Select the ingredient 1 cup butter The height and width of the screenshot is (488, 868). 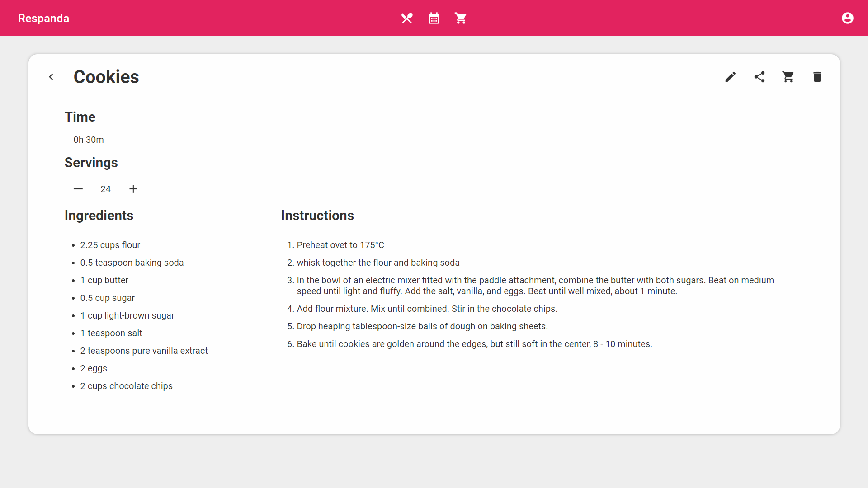tap(104, 280)
